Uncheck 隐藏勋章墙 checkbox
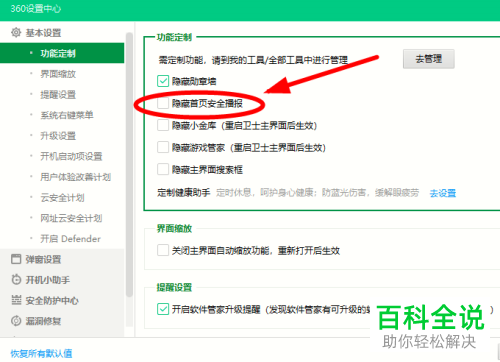This screenshot has width=500, height=362. [163, 81]
